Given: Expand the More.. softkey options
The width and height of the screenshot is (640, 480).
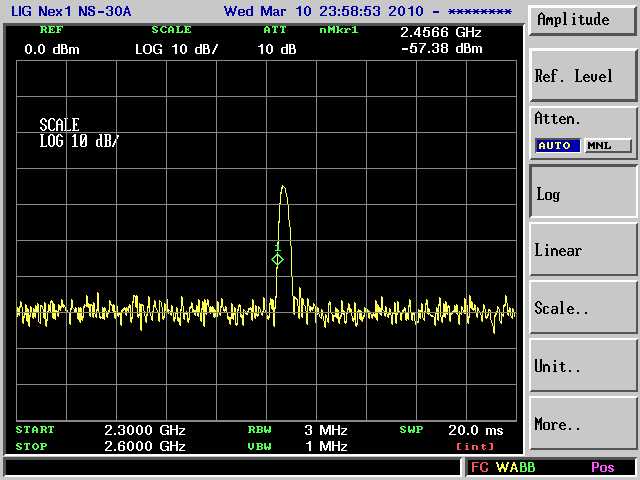Looking at the screenshot, I should click(583, 425).
